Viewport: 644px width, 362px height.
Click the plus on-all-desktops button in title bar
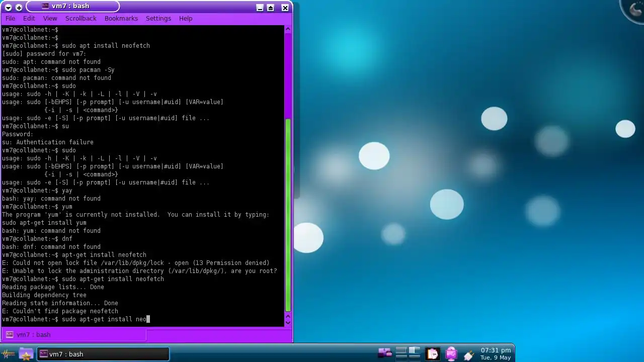19,8
